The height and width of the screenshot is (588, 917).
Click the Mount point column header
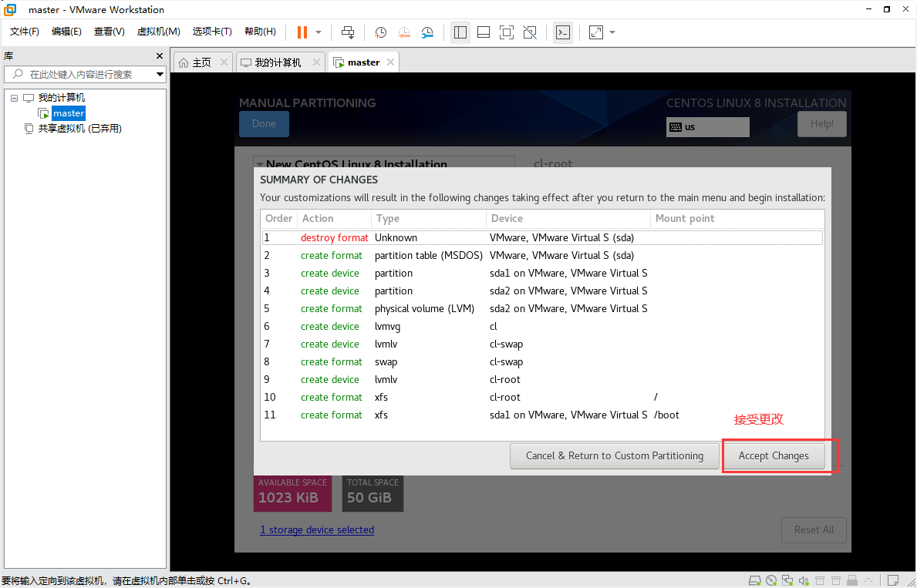click(737, 219)
